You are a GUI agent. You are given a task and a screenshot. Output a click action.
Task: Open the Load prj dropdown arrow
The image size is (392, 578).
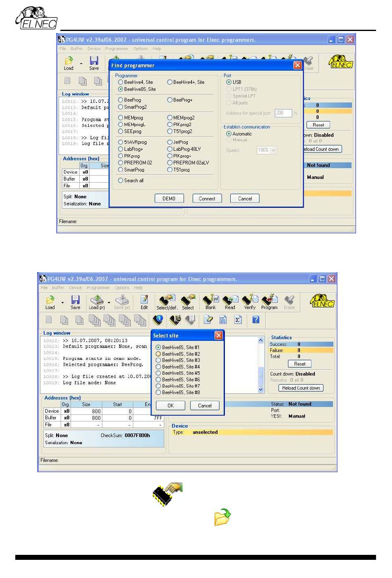109,303
